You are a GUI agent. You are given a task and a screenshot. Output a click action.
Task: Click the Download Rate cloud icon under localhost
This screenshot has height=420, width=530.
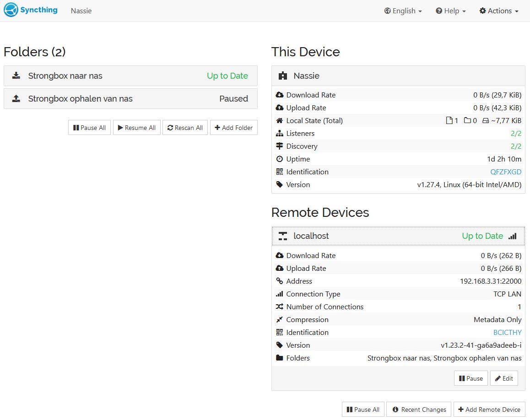tap(280, 255)
